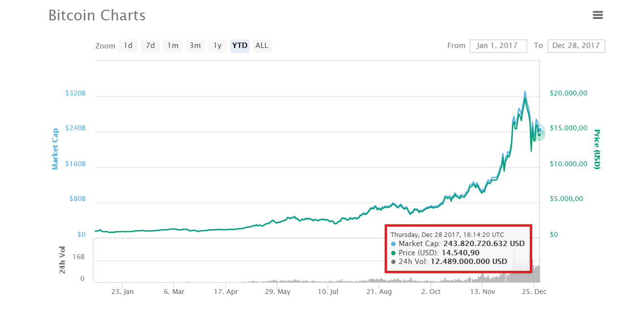The width and height of the screenshot is (644, 310).
Task: Click the From date field showing Jan 1, 2017
Action: click(498, 46)
